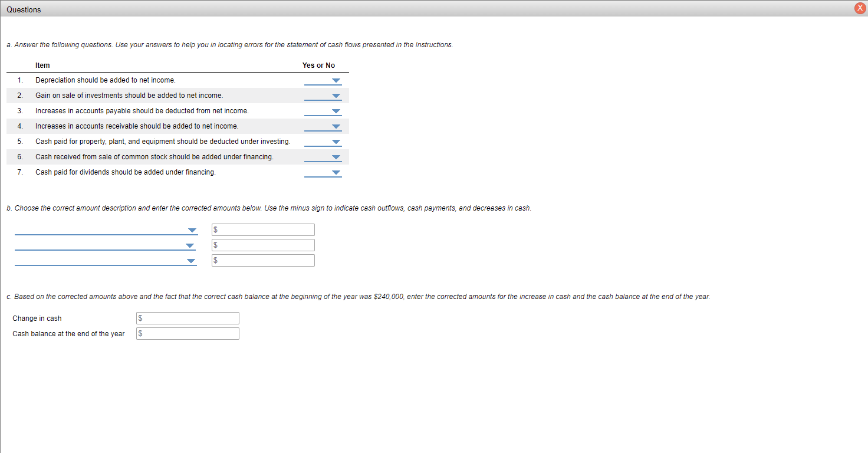Expand the third amount description dropdown in part b
The height and width of the screenshot is (453, 868).
[106, 261]
